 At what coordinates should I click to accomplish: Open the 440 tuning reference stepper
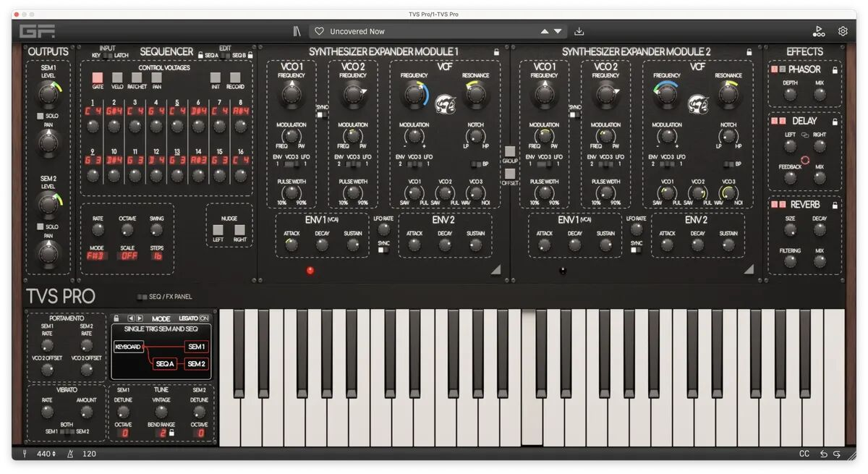pyautogui.click(x=47, y=454)
